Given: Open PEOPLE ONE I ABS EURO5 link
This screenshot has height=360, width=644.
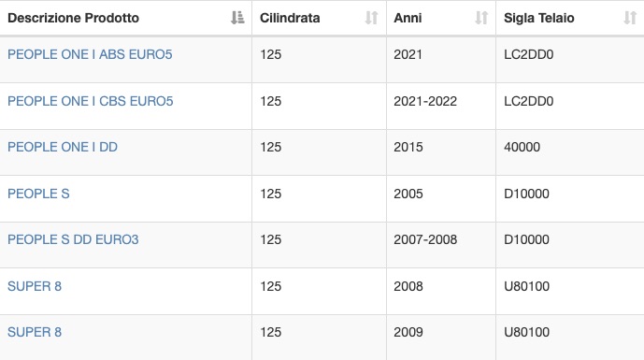Looking at the screenshot, I should 90,54.
